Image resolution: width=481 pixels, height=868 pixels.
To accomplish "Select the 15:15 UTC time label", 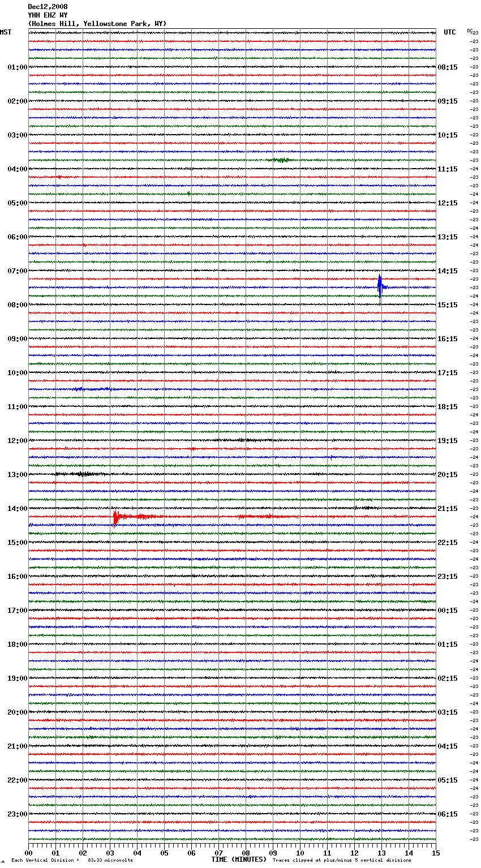I will pos(448,305).
